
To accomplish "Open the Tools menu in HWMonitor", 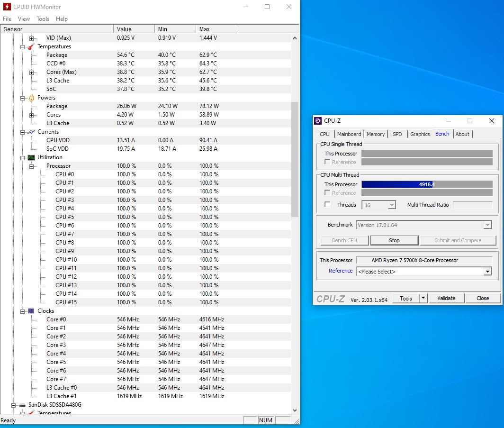I will (43, 19).
